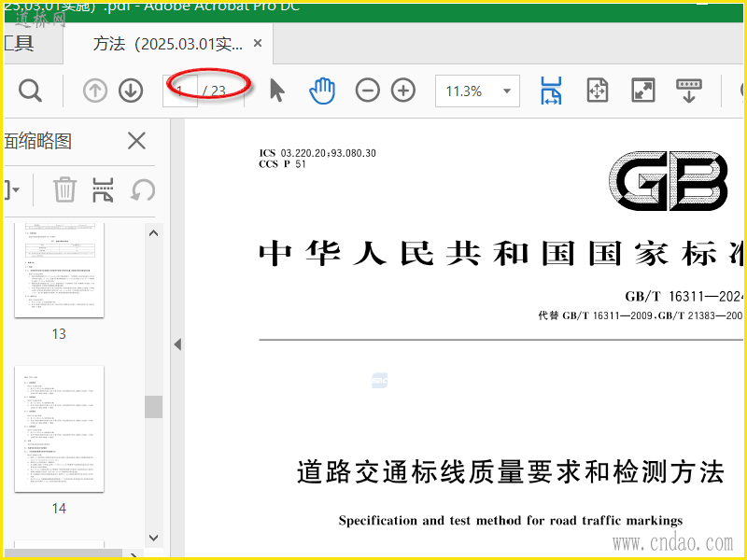Enter full screen mode icon
Viewport: 747px width, 560px height.
643,91
